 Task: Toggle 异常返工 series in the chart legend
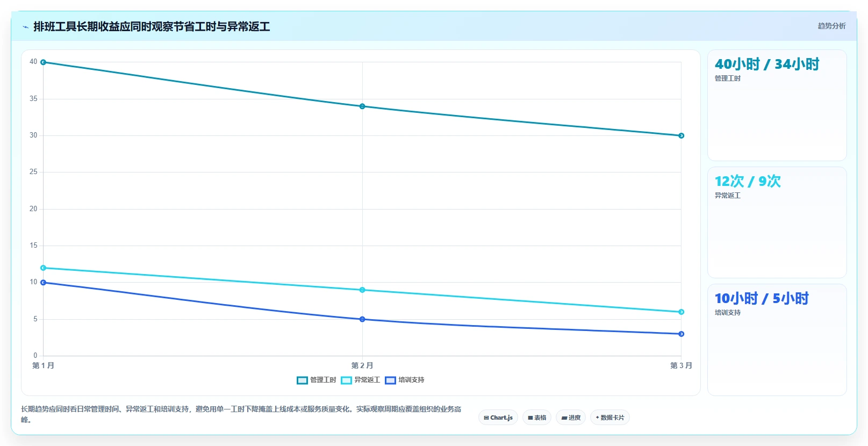361,380
